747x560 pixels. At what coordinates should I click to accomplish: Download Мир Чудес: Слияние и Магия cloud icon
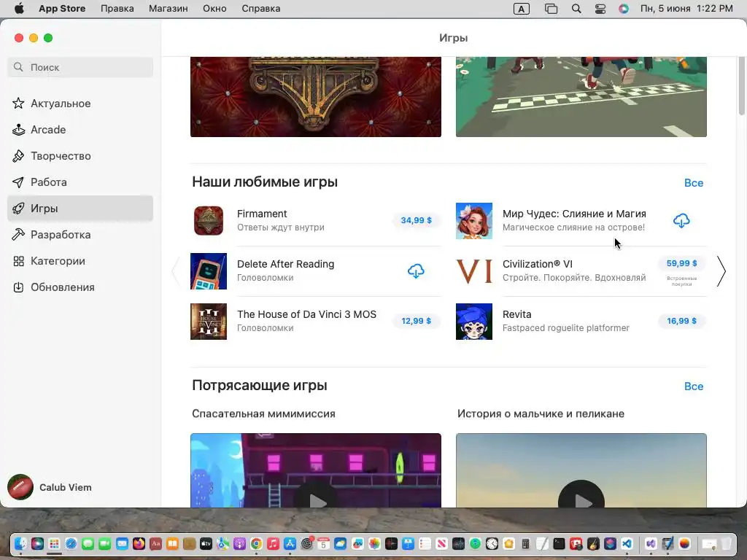pyautogui.click(x=681, y=220)
